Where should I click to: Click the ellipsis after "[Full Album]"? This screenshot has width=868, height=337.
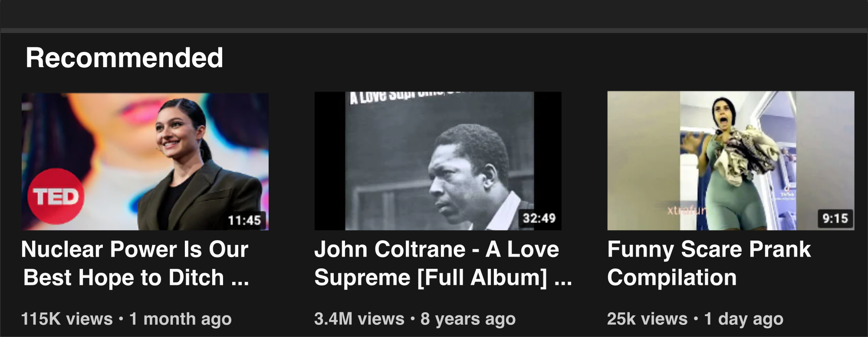(x=563, y=278)
